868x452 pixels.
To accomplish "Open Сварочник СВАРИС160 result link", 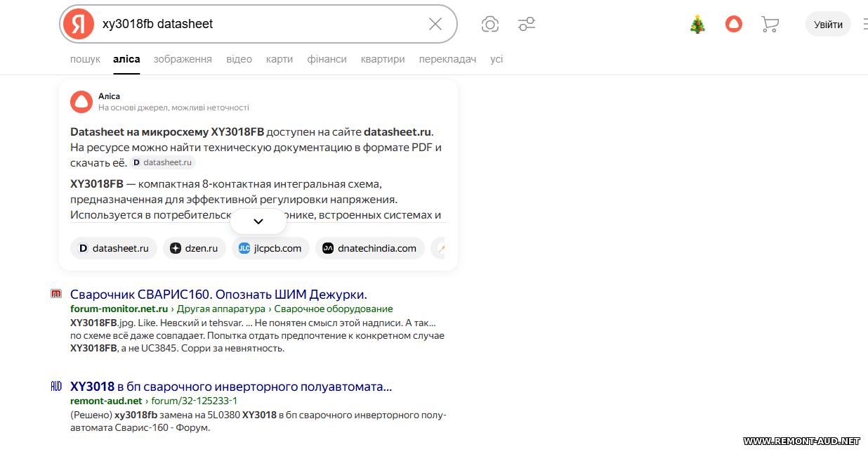I will click(x=218, y=294).
